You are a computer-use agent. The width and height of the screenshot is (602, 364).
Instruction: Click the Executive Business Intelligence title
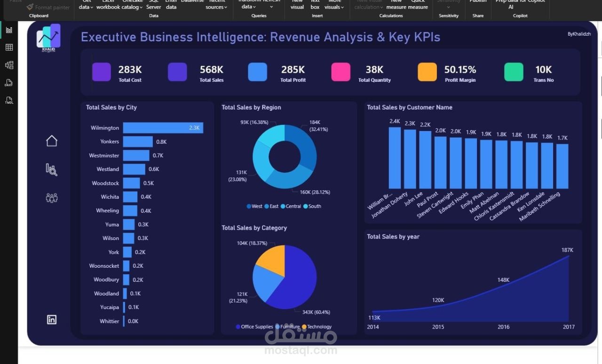[261, 37]
